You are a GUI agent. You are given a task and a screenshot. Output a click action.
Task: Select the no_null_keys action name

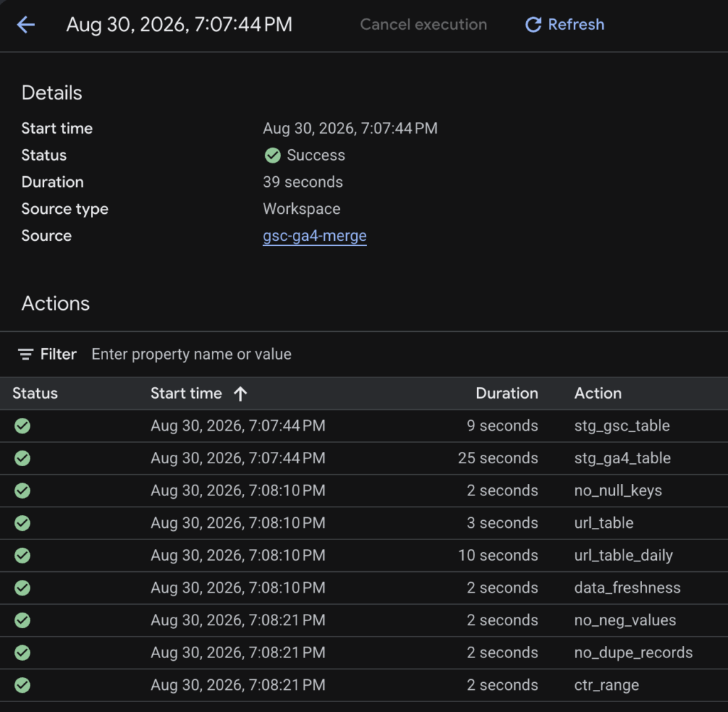point(618,491)
